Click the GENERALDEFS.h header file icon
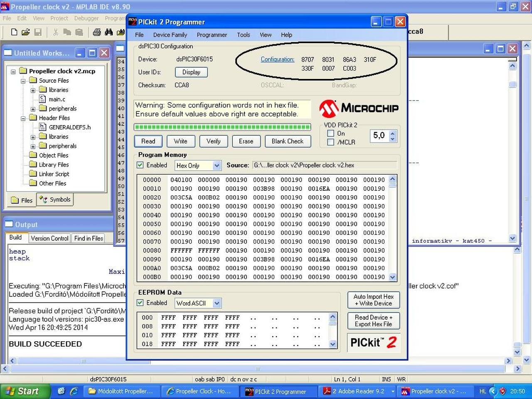The width and height of the screenshot is (532, 399). pyautogui.click(x=42, y=127)
